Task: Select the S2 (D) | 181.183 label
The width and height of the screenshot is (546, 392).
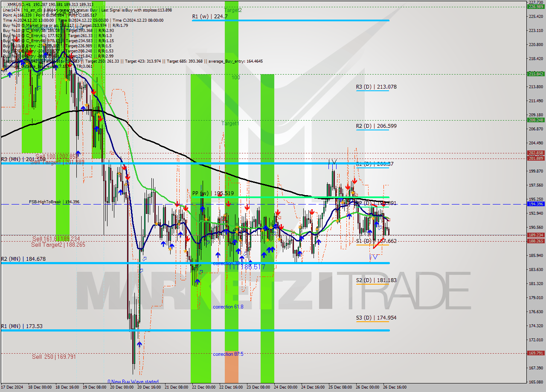Action: coord(376,280)
